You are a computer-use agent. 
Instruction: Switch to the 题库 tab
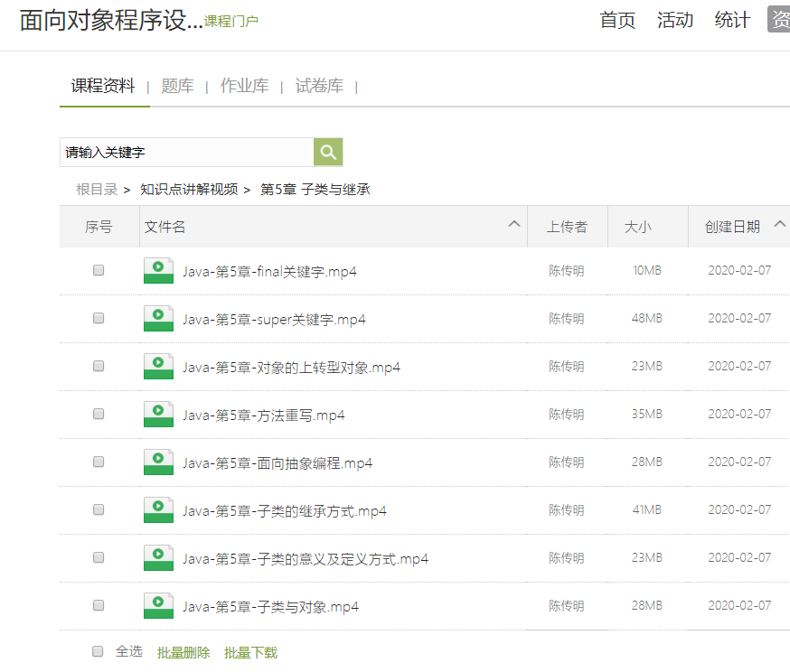(177, 86)
